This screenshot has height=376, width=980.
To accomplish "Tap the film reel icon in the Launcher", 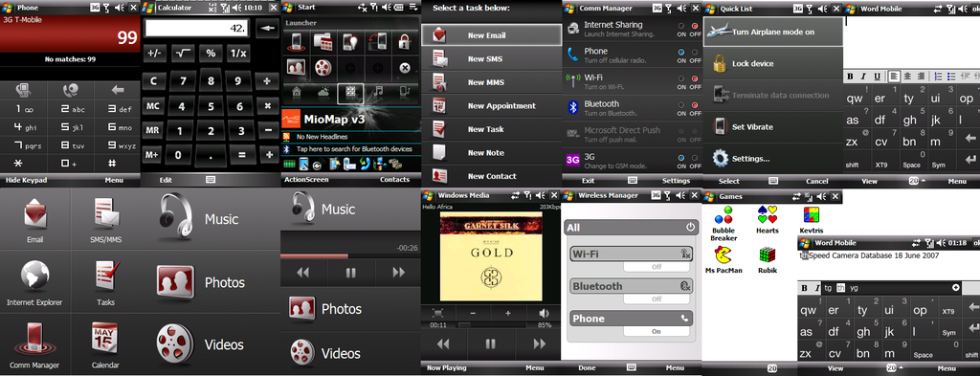I will click(323, 68).
